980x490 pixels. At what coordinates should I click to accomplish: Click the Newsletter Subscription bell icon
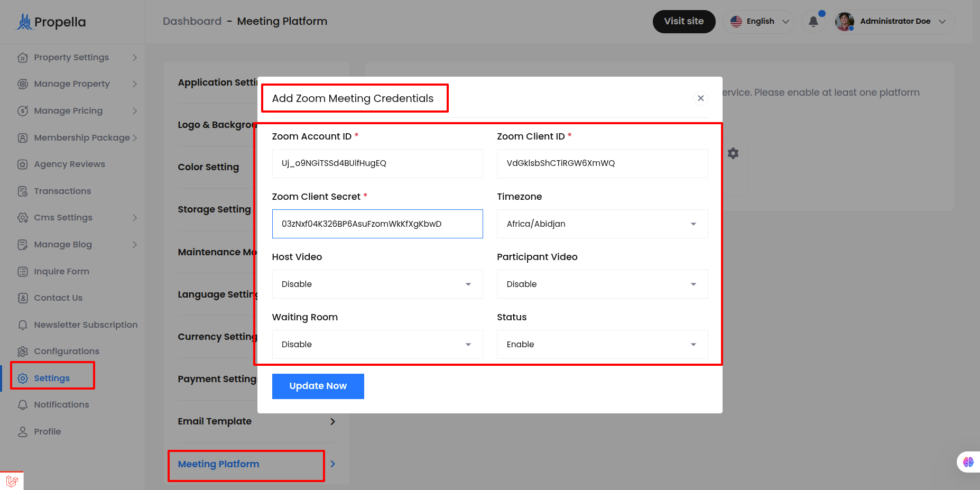(23, 325)
